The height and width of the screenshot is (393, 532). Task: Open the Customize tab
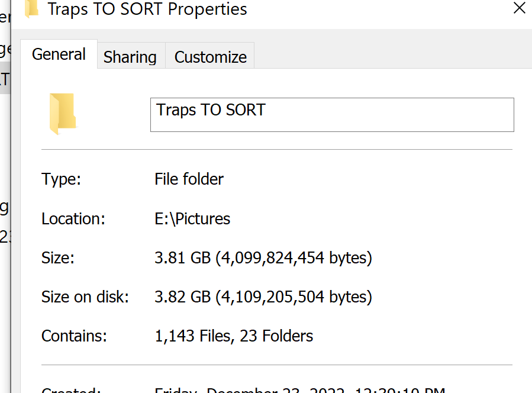(x=210, y=57)
